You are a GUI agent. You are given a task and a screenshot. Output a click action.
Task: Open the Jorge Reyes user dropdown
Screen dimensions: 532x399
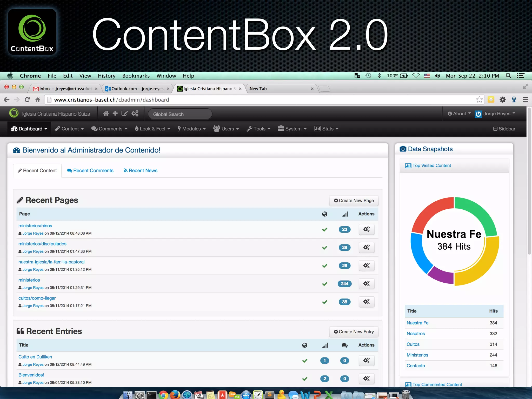click(x=495, y=114)
